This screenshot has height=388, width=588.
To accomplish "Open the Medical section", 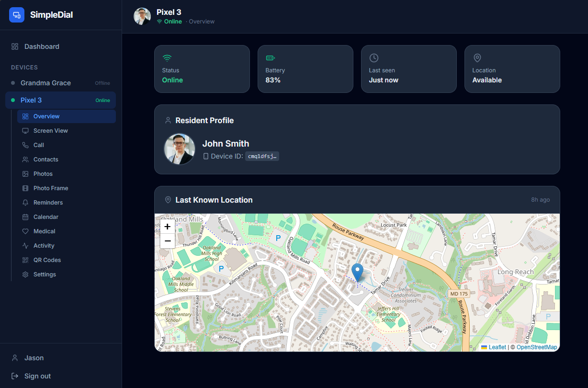I will pyautogui.click(x=67, y=231).
